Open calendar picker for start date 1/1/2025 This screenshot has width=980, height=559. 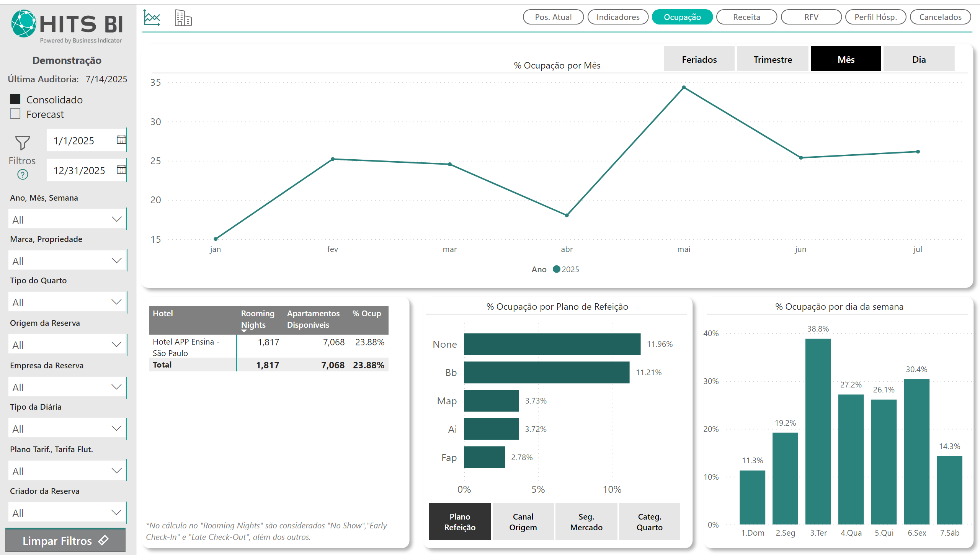click(121, 140)
